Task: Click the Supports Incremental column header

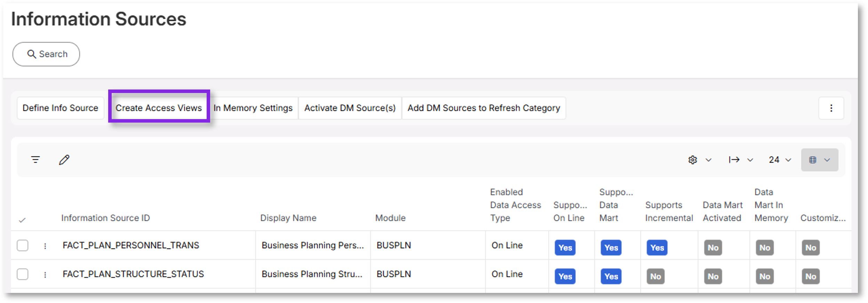Action: click(669, 211)
